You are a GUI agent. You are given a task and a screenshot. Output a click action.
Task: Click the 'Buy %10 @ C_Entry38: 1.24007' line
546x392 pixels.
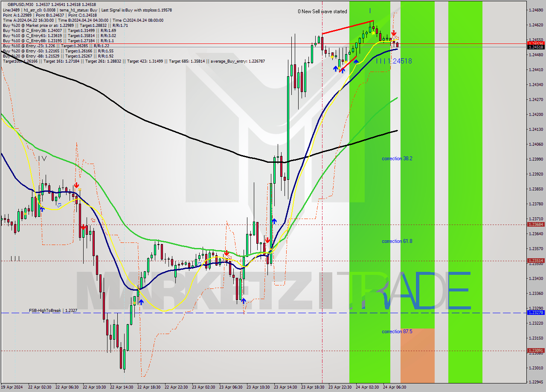pyautogui.click(x=59, y=30)
